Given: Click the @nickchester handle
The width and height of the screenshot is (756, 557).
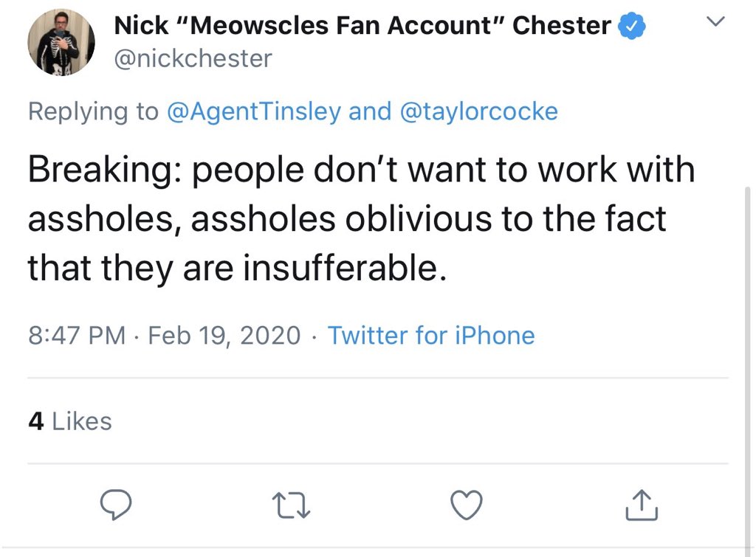Looking at the screenshot, I should (x=193, y=59).
